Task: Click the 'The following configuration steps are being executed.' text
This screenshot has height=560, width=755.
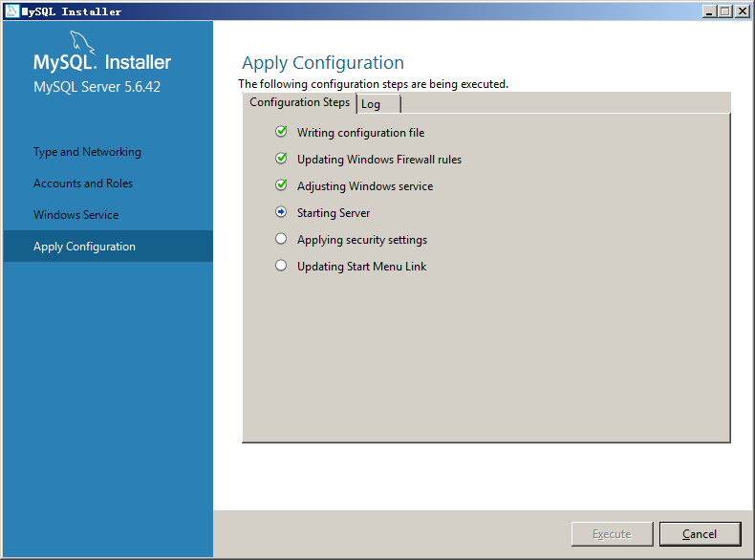Action: click(x=373, y=84)
